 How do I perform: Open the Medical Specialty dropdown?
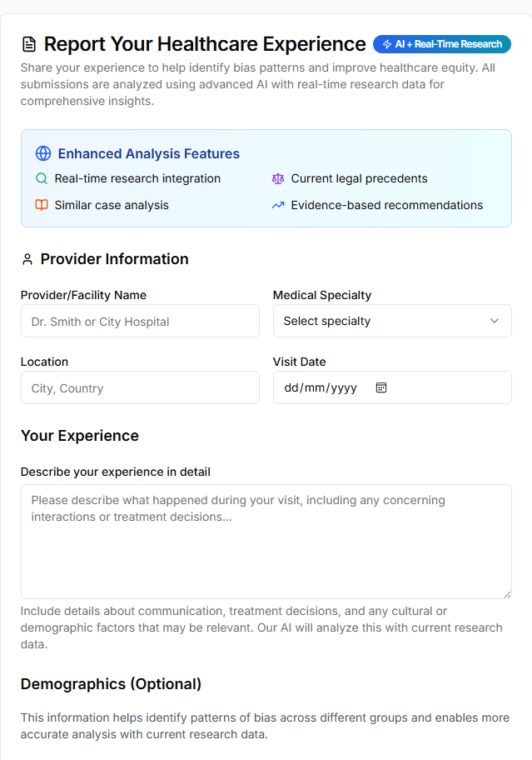tap(391, 321)
